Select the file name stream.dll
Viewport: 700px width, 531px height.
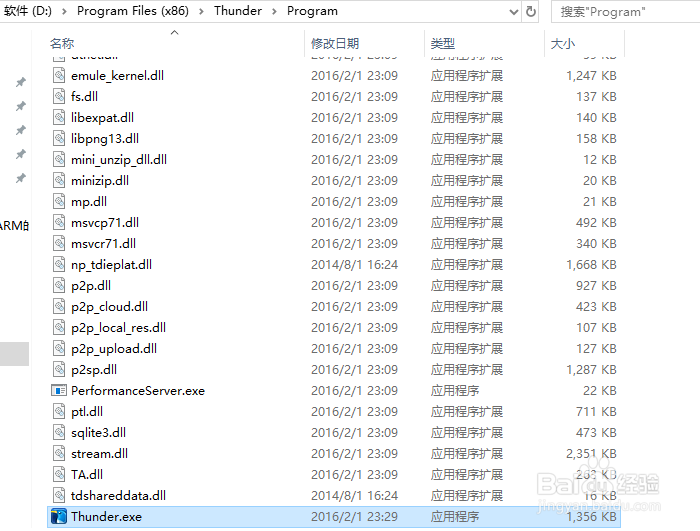[99, 453]
